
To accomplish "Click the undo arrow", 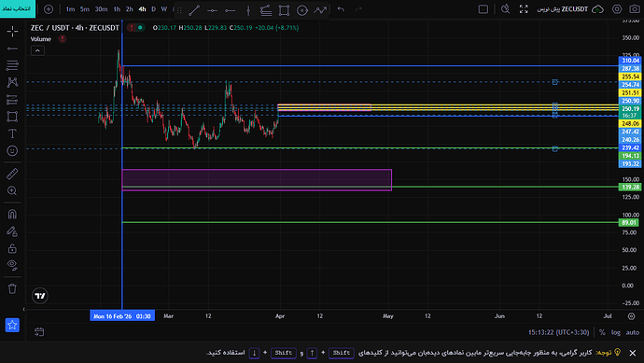I will pyautogui.click(x=341, y=9).
